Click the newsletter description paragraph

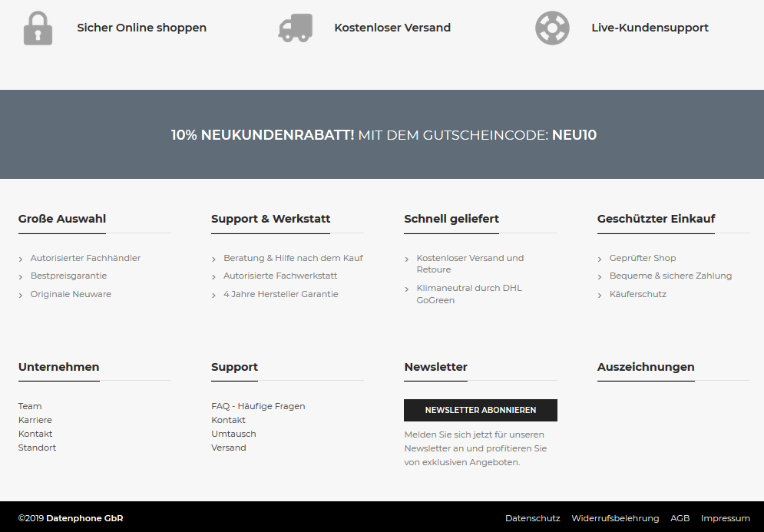pos(475,448)
